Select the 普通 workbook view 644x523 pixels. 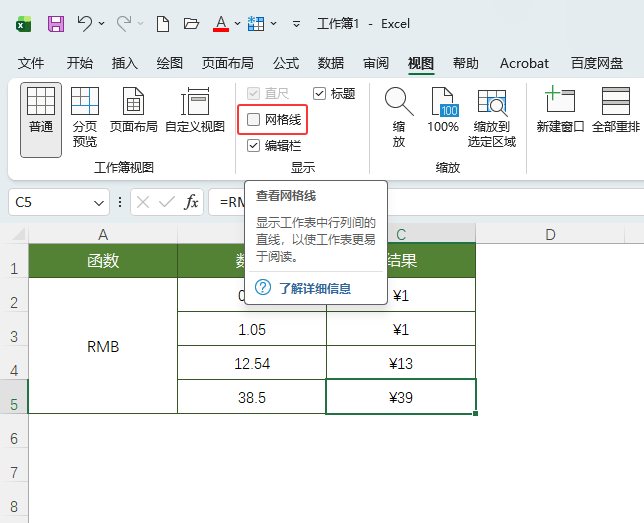[x=41, y=120]
